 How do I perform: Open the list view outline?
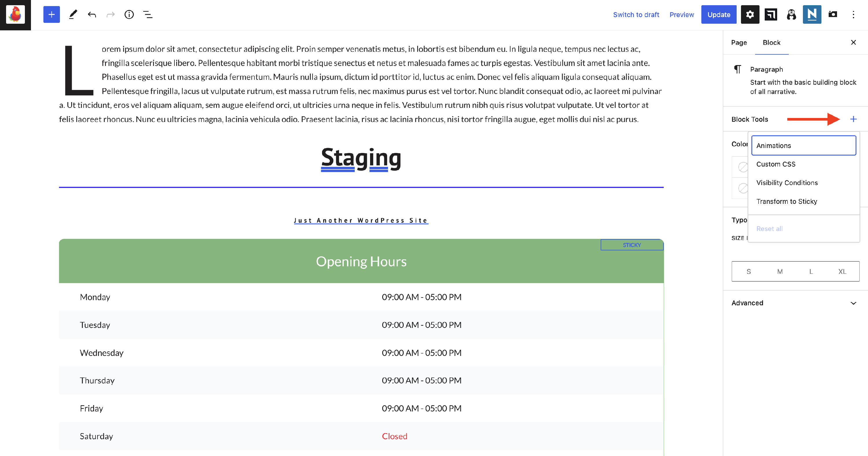click(x=148, y=14)
